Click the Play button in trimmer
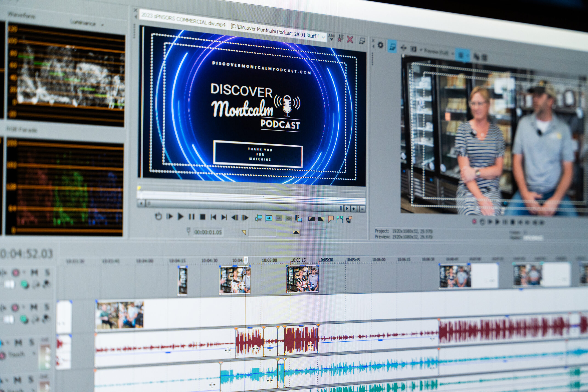The image size is (588, 392). click(180, 217)
